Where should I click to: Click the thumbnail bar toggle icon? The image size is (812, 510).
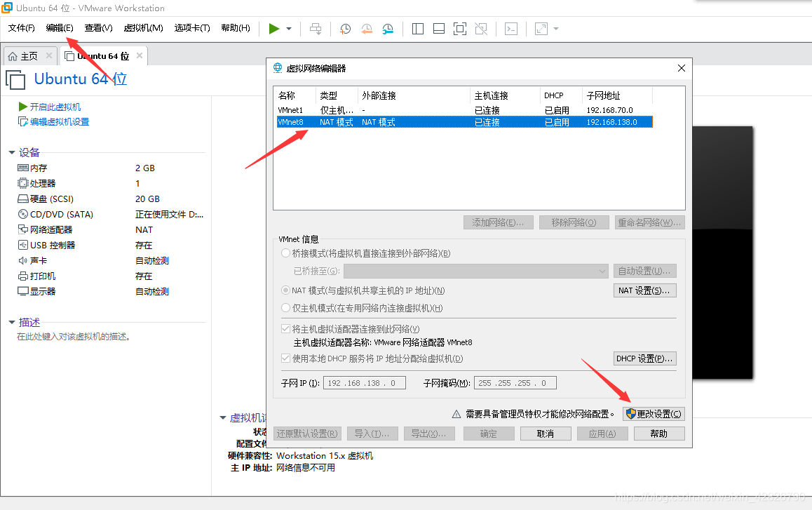click(x=439, y=29)
